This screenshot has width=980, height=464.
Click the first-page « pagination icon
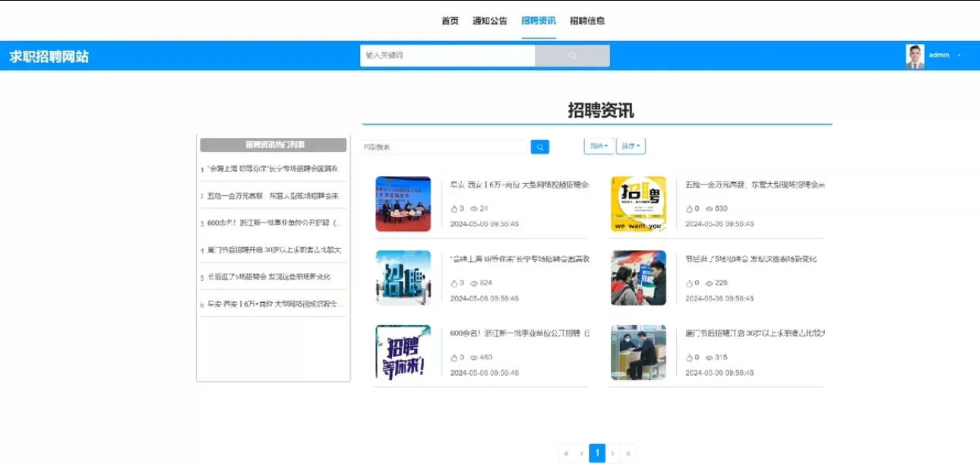[x=566, y=453]
